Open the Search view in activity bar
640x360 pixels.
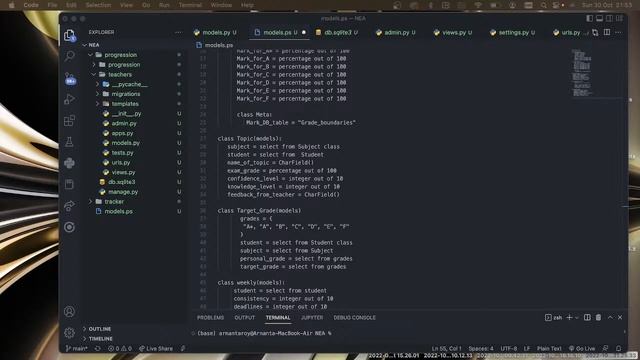(69, 56)
